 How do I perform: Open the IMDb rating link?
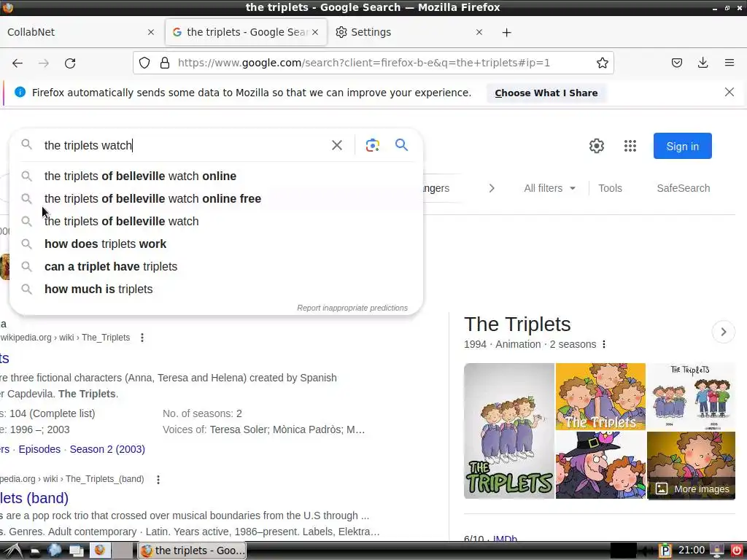point(505,539)
